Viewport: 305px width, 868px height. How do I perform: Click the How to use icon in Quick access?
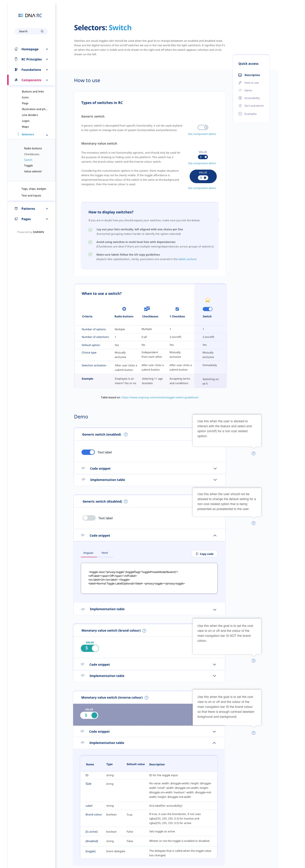click(240, 83)
